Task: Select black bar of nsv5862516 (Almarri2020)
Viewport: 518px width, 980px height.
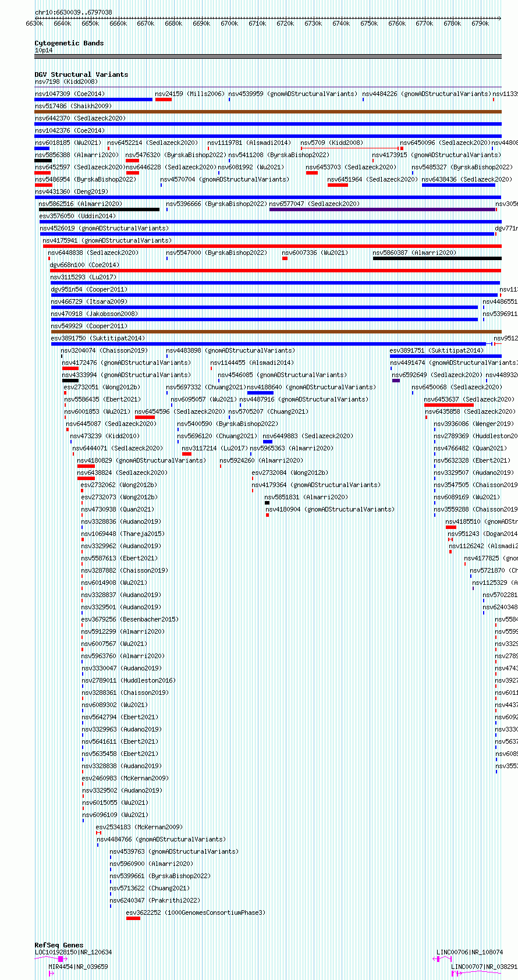Action: click(x=99, y=210)
